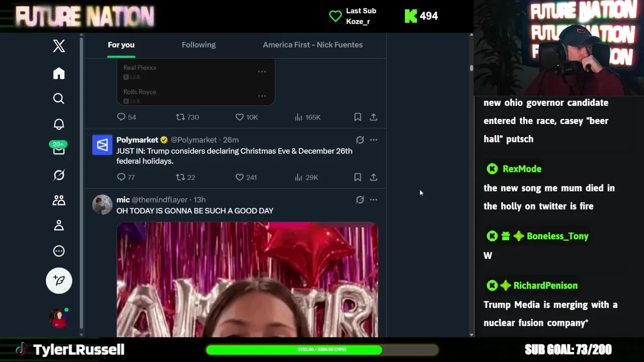Open mic user's profile avatar
This screenshot has width=644, height=362.
coord(102,205)
